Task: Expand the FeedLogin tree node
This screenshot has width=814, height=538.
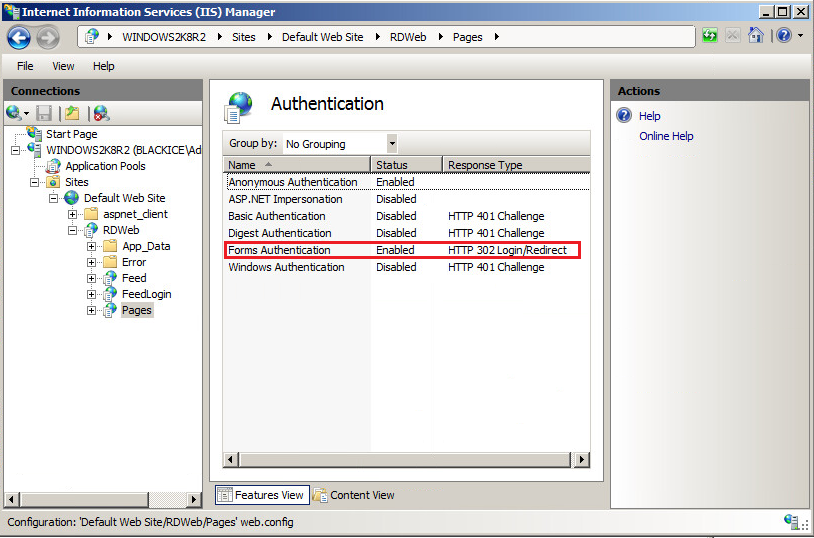Action: 92,294
